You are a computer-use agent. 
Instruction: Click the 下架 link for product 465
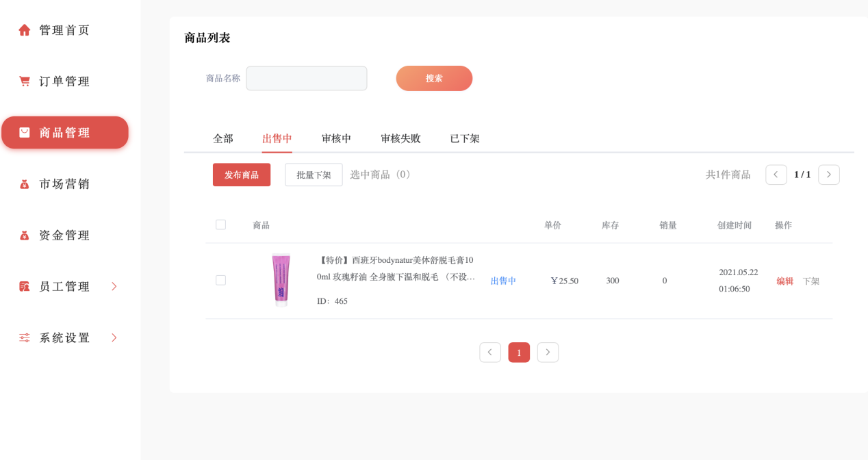811,281
